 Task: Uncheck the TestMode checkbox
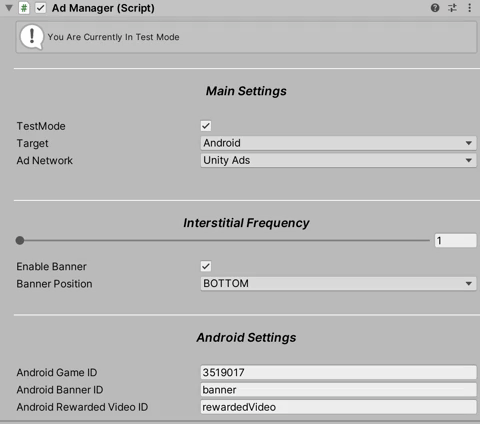(x=206, y=126)
